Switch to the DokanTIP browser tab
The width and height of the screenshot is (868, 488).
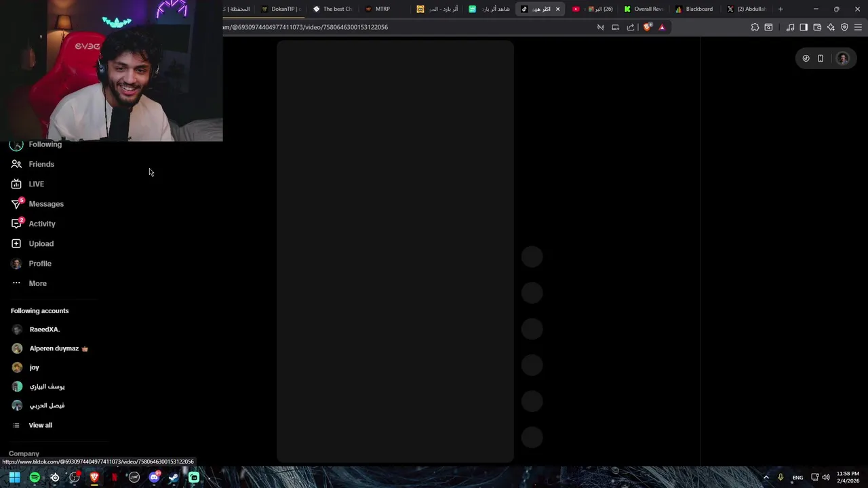[x=281, y=9]
